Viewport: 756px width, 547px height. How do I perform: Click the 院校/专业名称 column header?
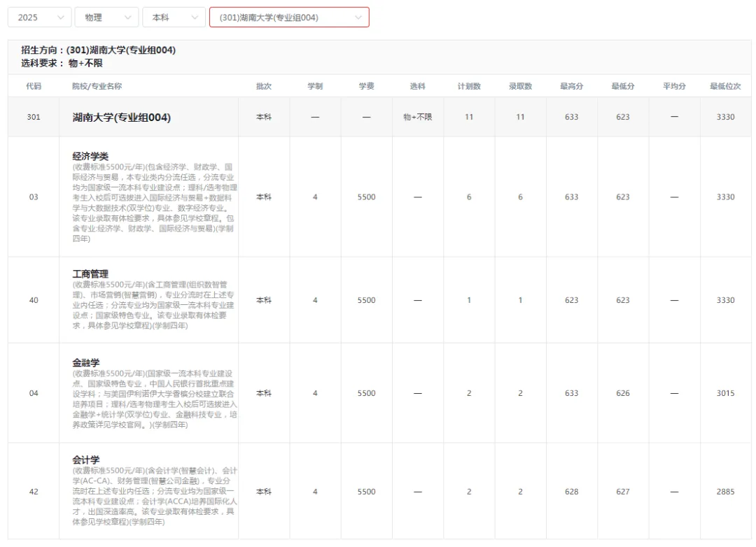tap(97, 86)
